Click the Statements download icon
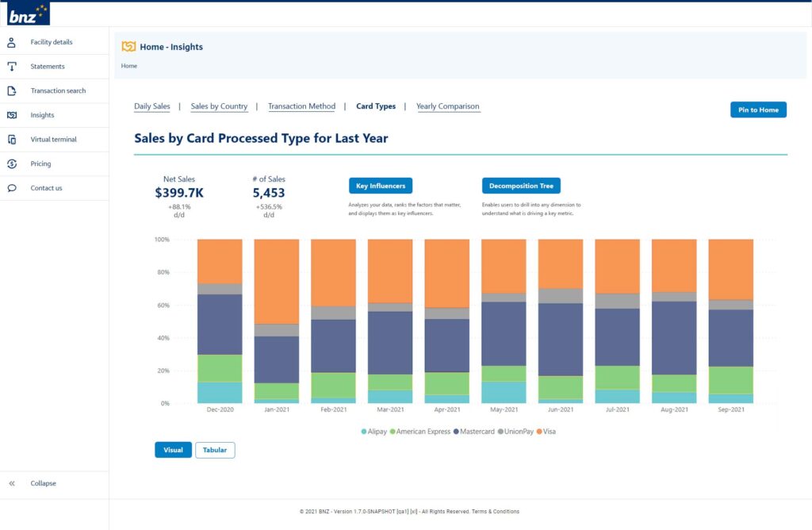The height and width of the screenshot is (530, 812). click(x=12, y=67)
